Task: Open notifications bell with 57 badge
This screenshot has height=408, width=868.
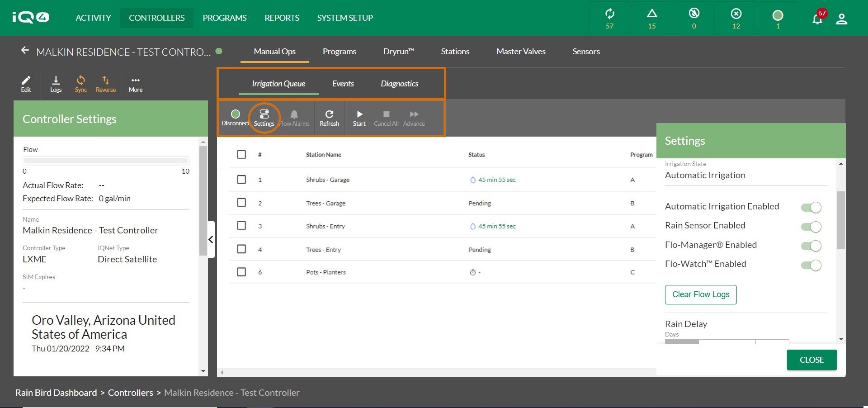Action: click(817, 19)
